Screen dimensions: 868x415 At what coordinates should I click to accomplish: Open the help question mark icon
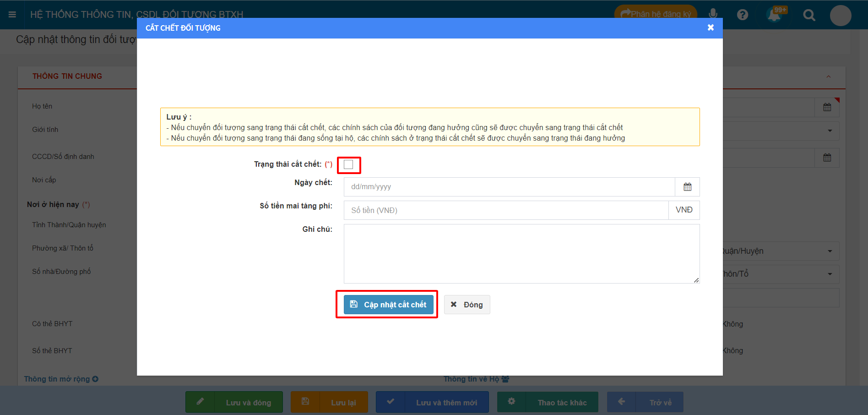point(742,15)
